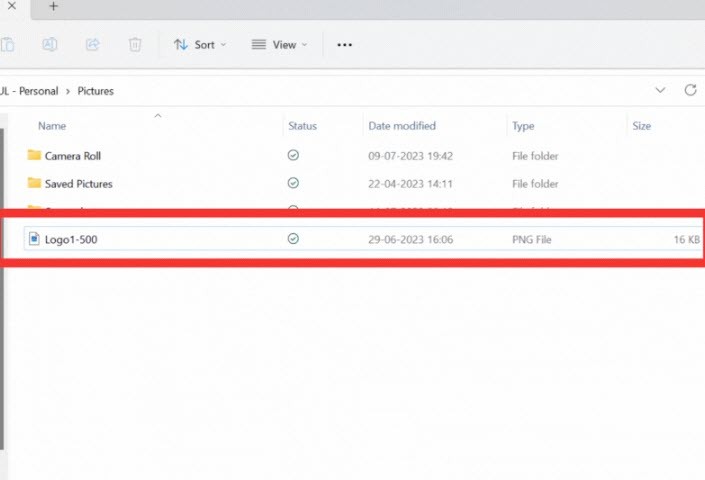The image size is (705, 480).
Task: Click the Pictures breadcrumb
Action: pos(95,91)
